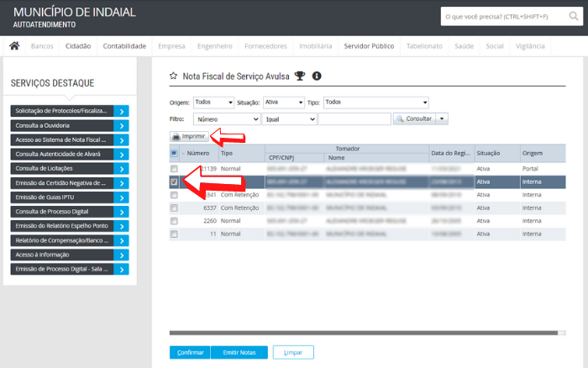This screenshot has height=368, width=588.
Task: Click arrow icon beside Consulta a Ouvidoria
Action: coord(122,125)
